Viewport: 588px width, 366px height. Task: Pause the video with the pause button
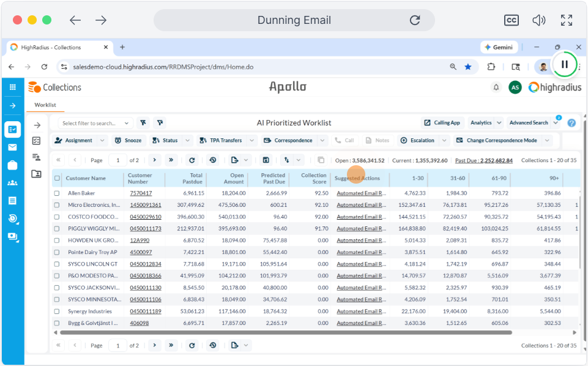[564, 64]
